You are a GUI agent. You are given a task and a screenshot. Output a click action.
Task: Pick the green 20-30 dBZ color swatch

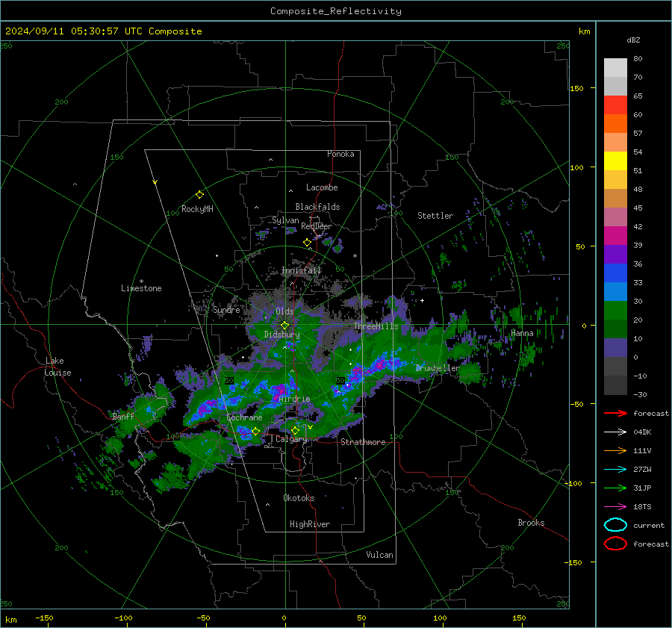(615, 311)
